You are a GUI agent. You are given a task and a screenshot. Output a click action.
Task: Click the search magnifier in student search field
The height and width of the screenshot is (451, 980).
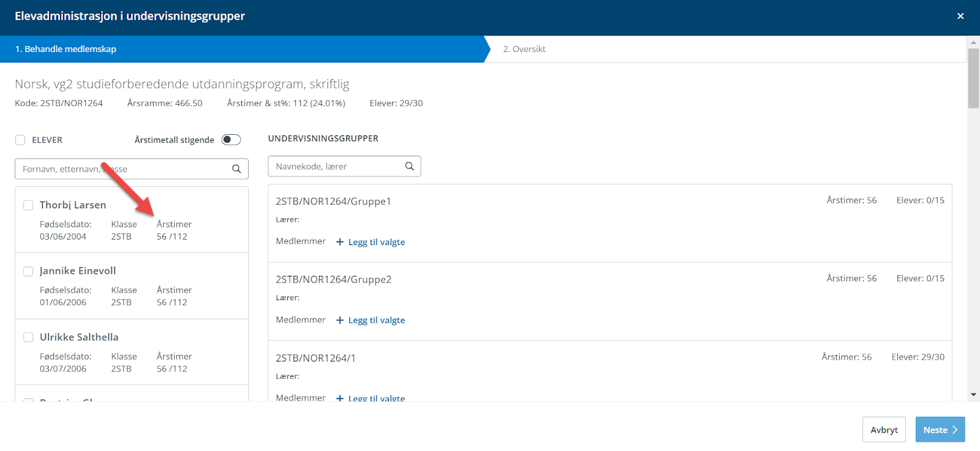click(x=236, y=169)
